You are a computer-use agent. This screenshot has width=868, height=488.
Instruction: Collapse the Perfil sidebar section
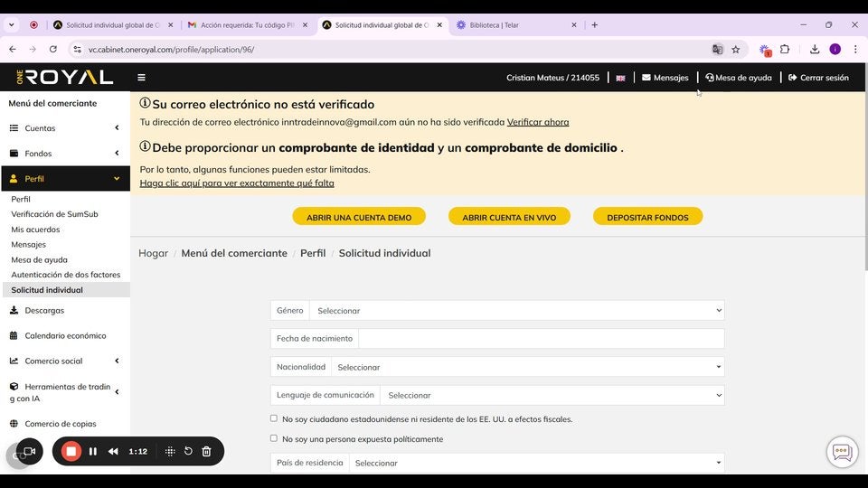[65, 179]
